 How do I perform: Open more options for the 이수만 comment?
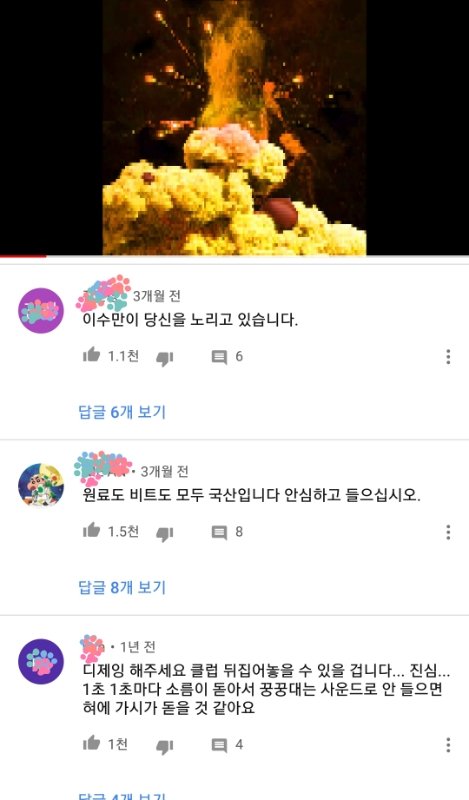coord(448,357)
